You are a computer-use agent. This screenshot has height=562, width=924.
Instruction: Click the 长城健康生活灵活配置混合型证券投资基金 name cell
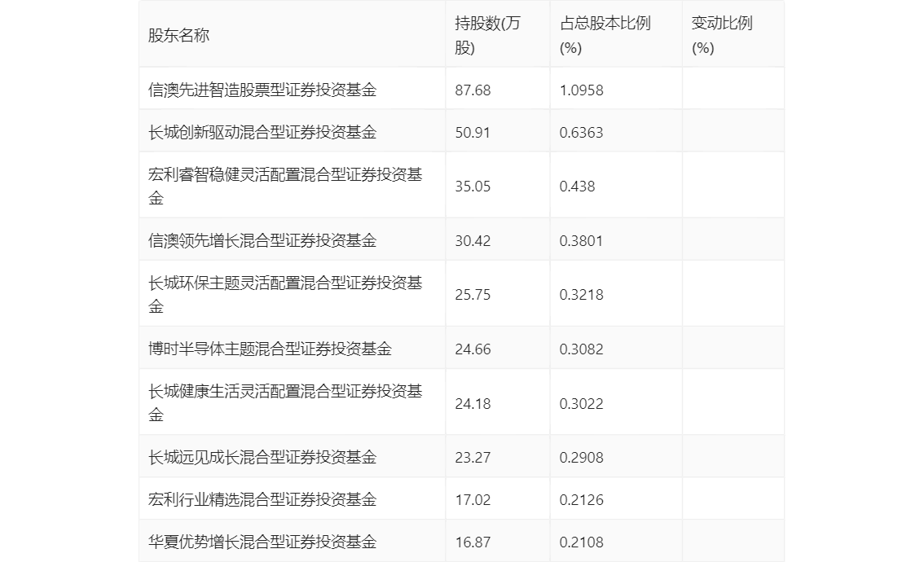pos(293,402)
